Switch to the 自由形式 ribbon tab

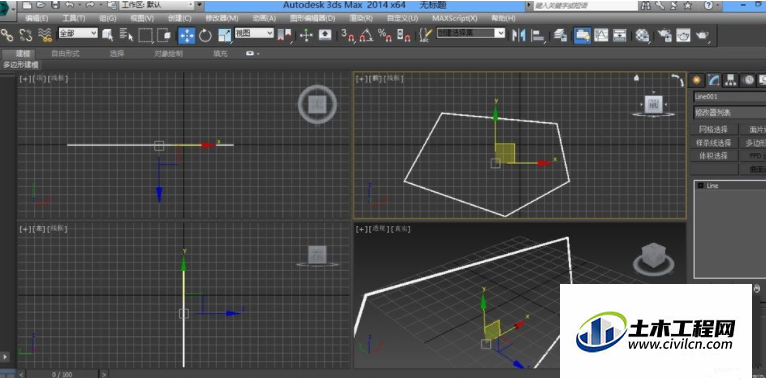pos(65,53)
